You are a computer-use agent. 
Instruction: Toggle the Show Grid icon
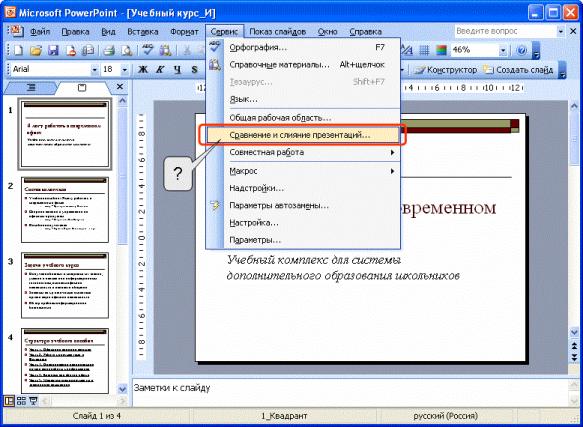(424, 50)
